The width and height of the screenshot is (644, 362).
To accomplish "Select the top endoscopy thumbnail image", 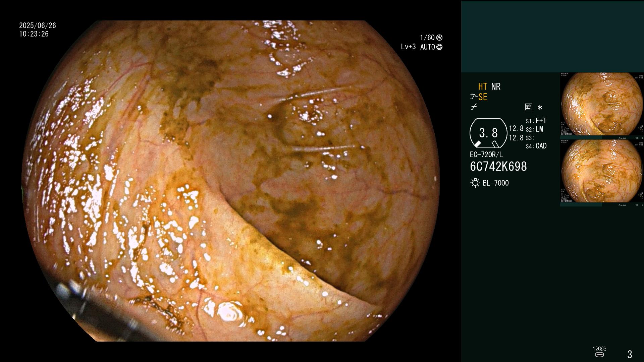I will coord(602,104).
